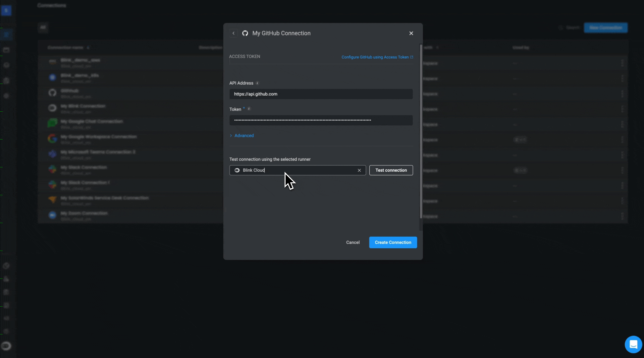Open Configure GitHub using Access Token link
This screenshot has height=358, width=644.
[375, 57]
